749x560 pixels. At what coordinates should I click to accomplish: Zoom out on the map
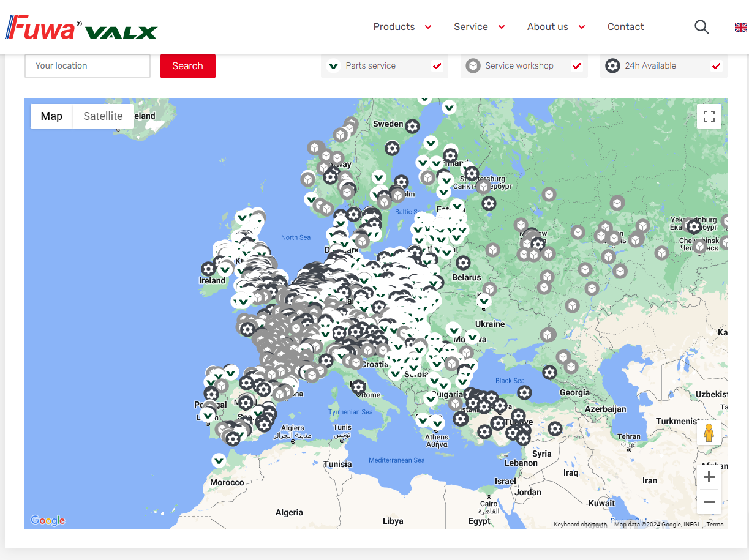coord(709,502)
